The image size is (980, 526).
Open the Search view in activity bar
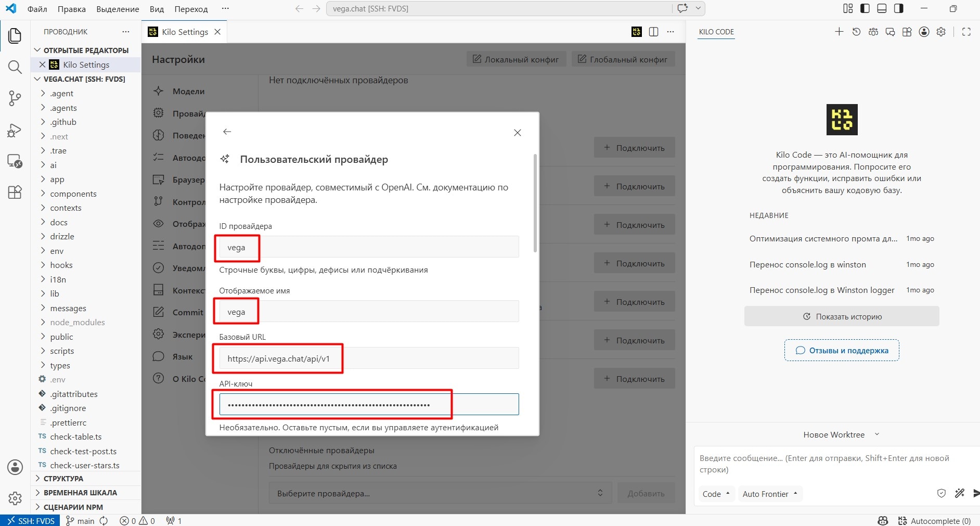pyautogui.click(x=15, y=67)
